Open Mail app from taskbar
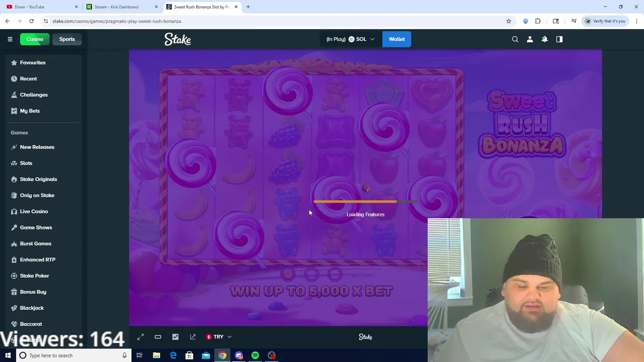The image size is (644, 362). 206,355
